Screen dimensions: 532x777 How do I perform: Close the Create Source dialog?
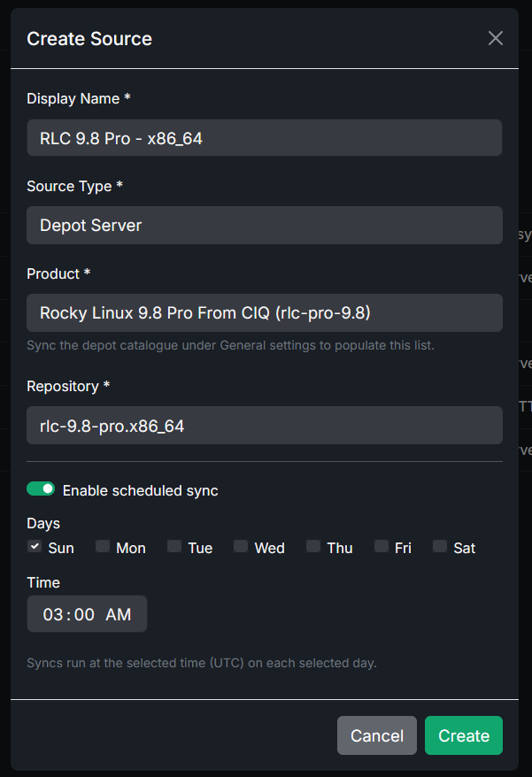pos(496,38)
